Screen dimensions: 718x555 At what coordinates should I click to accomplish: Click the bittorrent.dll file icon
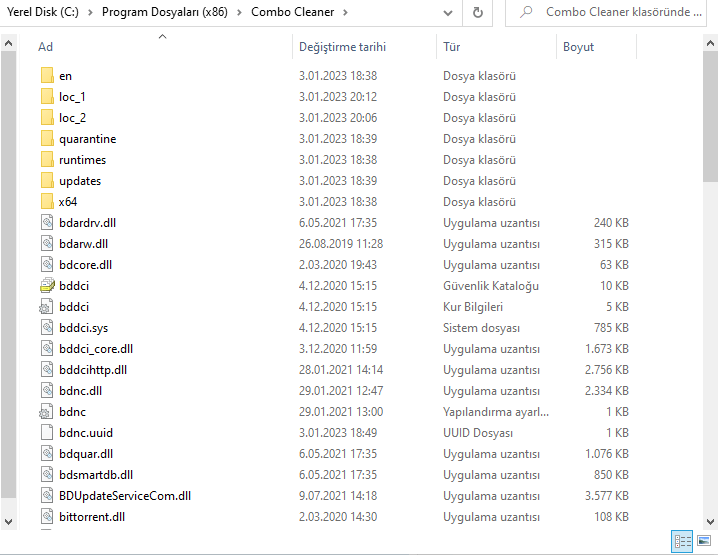click(x=47, y=517)
